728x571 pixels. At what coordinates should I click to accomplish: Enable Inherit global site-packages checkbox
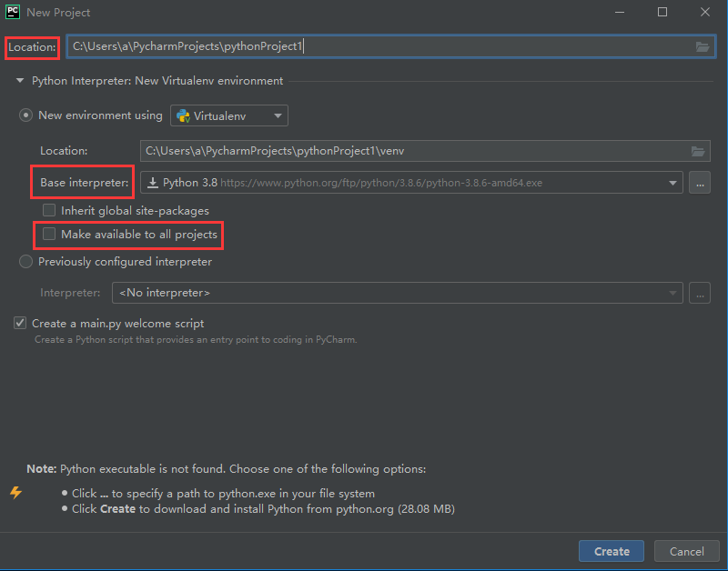click(49, 211)
